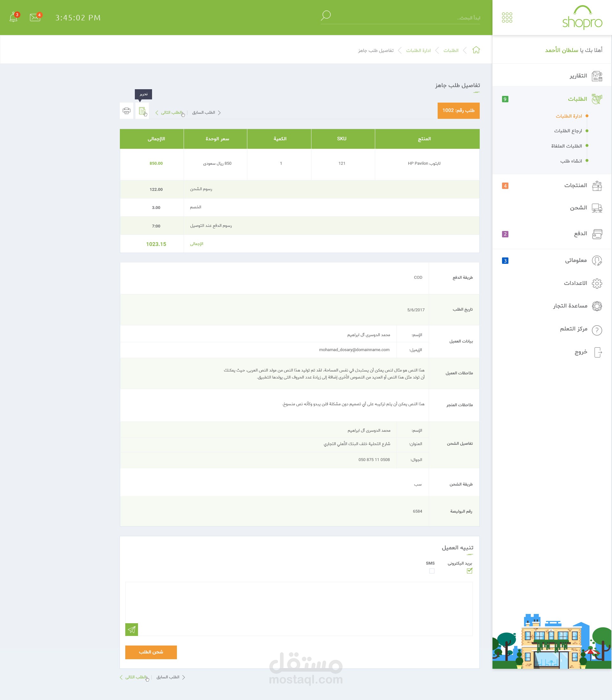This screenshot has height=700, width=612.
Task: Click the print order icon
Action: (x=126, y=111)
